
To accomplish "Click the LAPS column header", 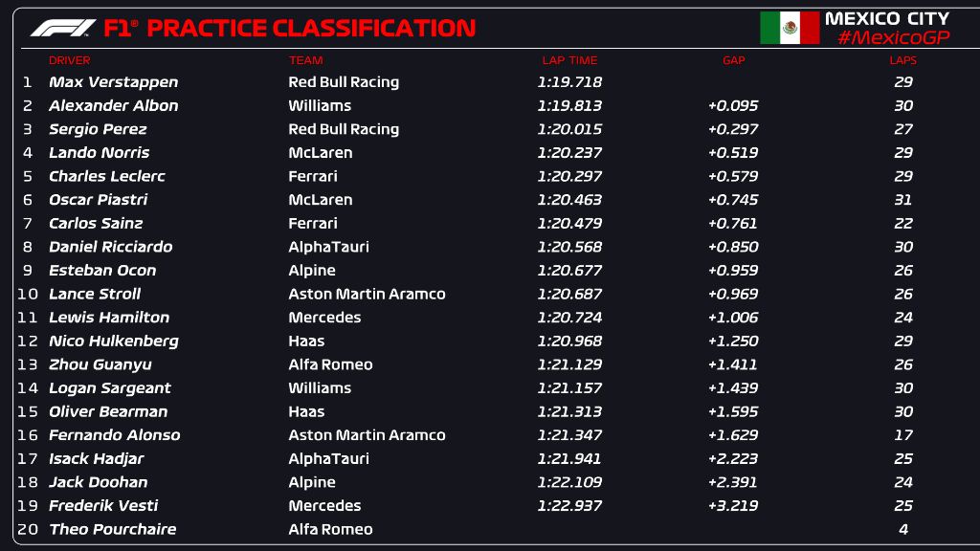I will point(902,60).
